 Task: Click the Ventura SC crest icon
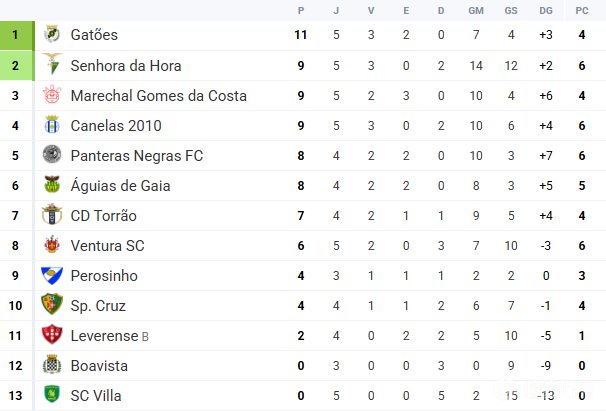point(52,246)
